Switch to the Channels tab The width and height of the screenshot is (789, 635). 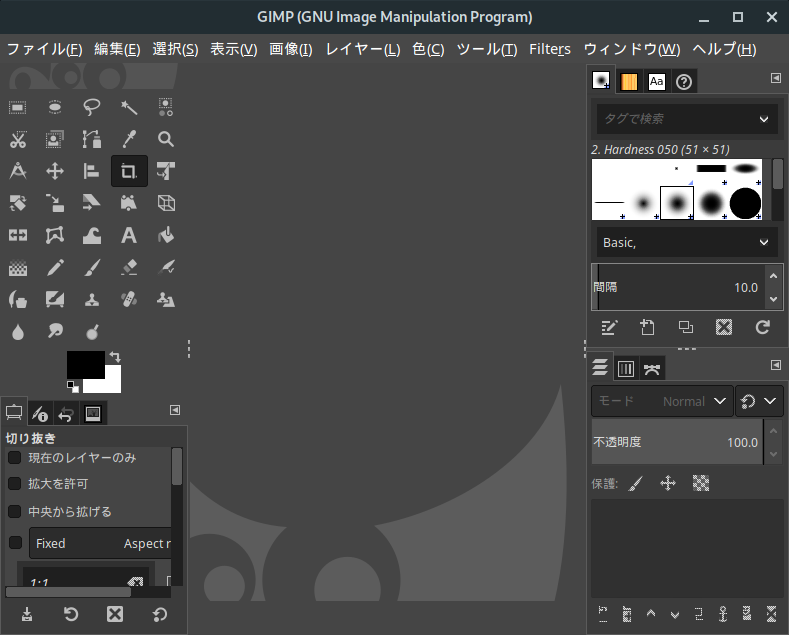coord(625,369)
